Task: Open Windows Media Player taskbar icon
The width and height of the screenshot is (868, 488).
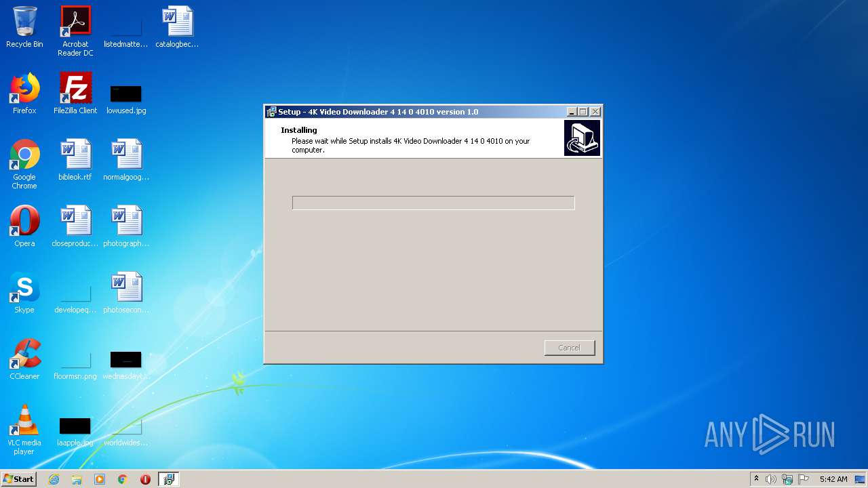Action: click(x=100, y=479)
